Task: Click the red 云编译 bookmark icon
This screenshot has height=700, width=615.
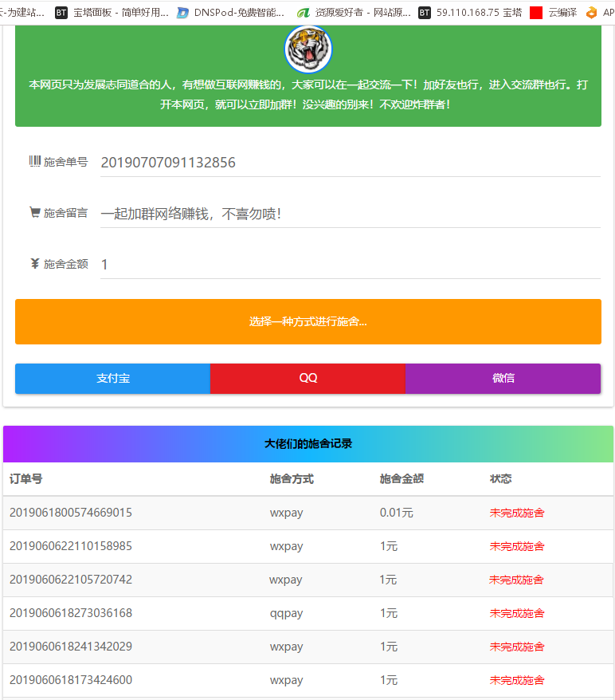Action: pos(536,13)
